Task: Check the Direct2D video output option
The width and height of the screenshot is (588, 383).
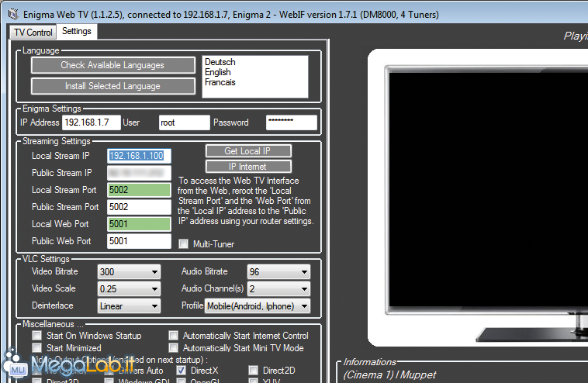Action: point(253,371)
